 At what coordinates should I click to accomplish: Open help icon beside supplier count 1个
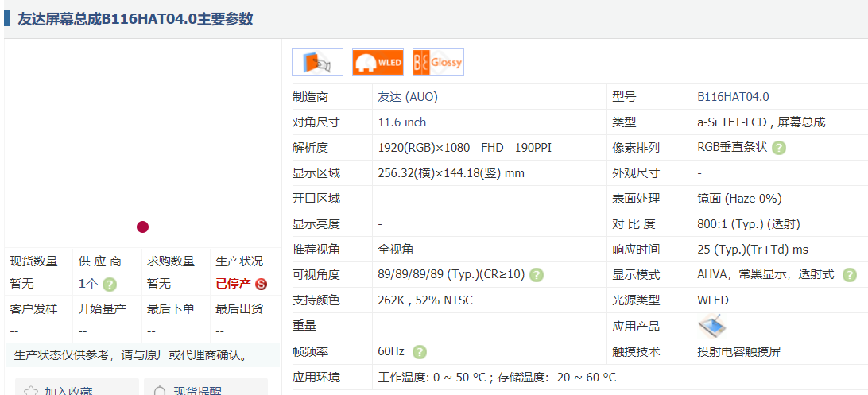(110, 285)
